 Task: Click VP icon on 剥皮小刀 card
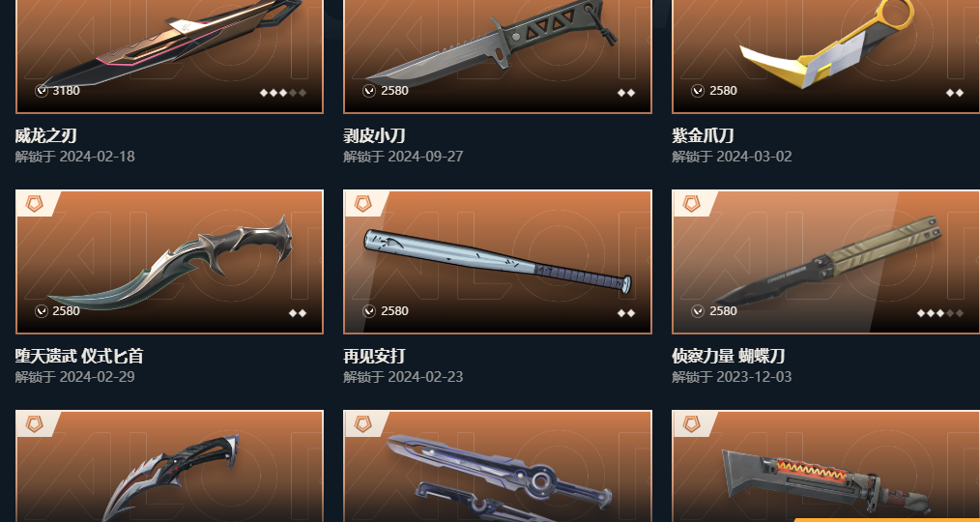[369, 91]
